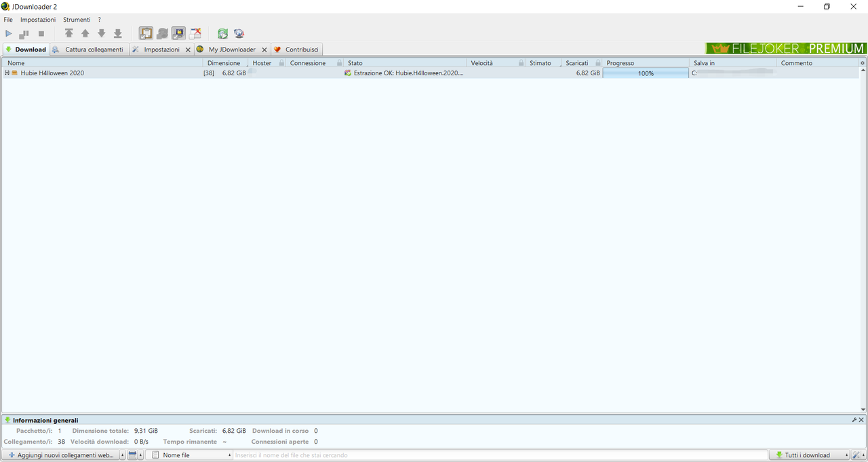Sort by the Nome column header
The height and width of the screenshot is (462, 868).
tap(102, 63)
